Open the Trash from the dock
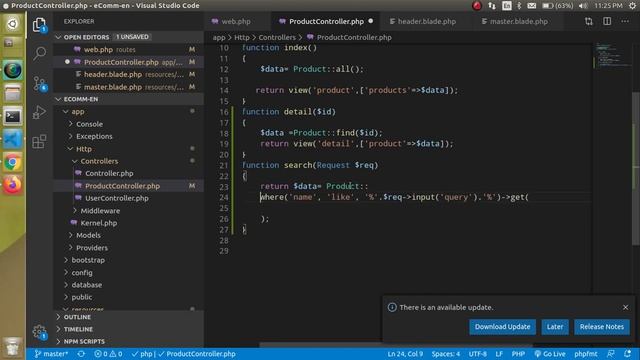This screenshot has height=360, width=640. (x=12, y=347)
